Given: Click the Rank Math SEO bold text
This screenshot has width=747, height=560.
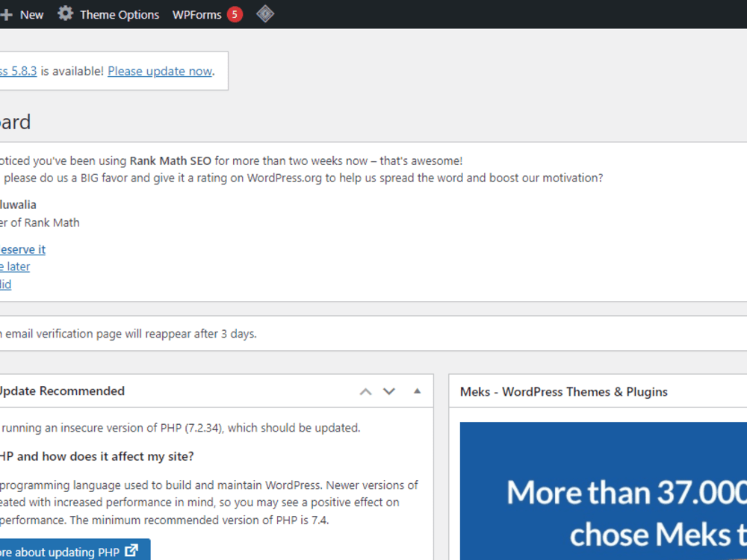Looking at the screenshot, I should point(170,161).
